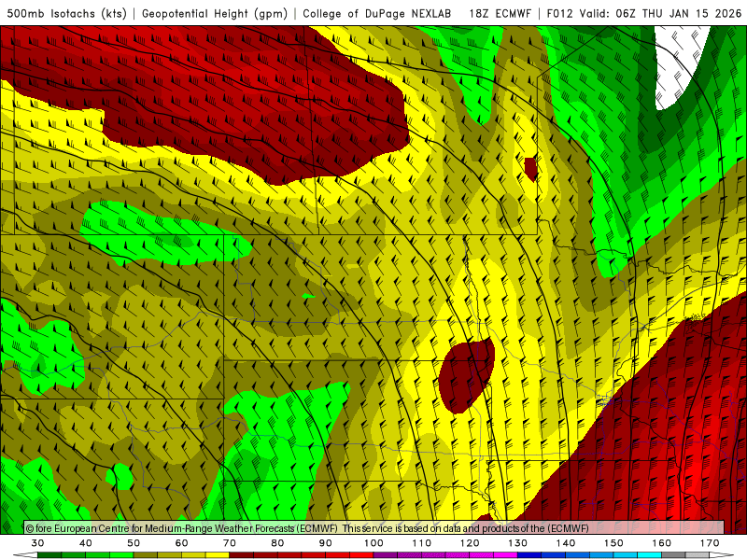Click the 150 value on the legend

click(613, 543)
